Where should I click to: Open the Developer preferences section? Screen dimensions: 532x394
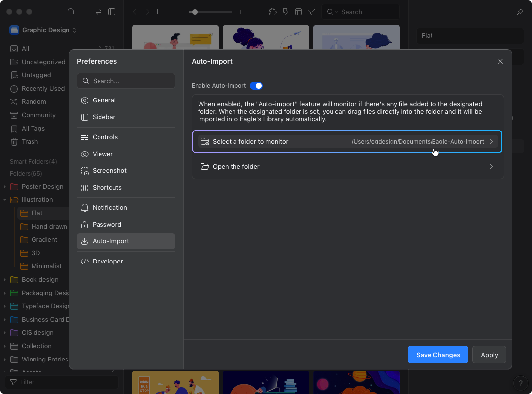[108, 261]
